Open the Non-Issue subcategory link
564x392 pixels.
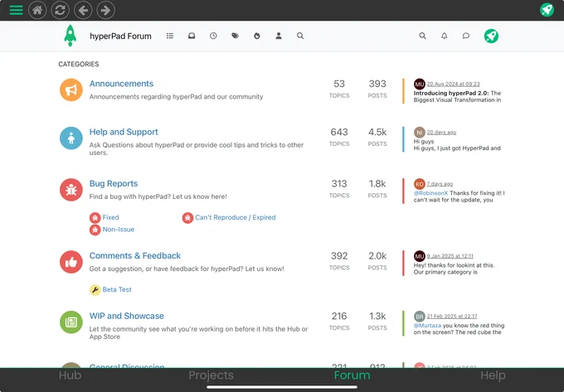click(119, 230)
